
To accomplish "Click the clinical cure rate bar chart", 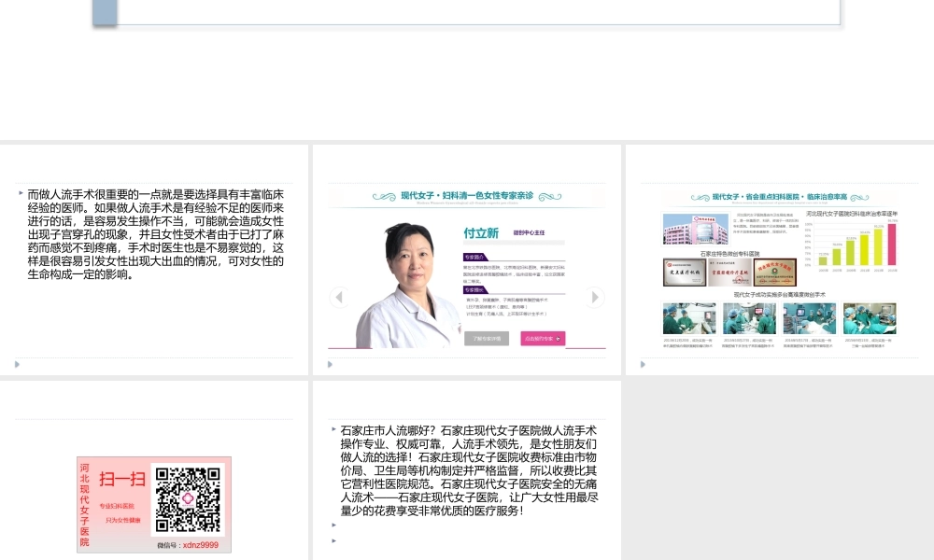I will [x=855, y=240].
